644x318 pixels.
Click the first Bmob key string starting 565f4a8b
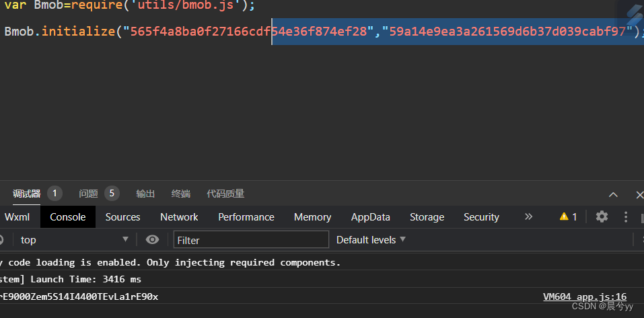(249, 31)
